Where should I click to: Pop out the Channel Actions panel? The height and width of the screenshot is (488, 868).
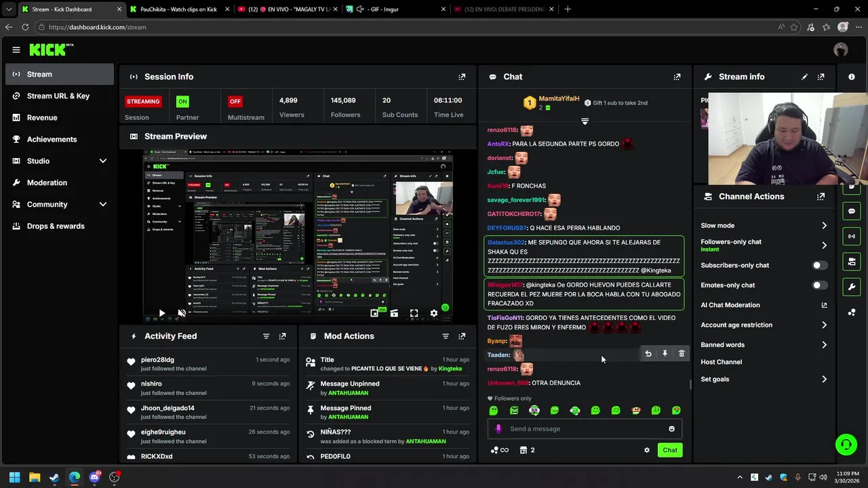821,197
